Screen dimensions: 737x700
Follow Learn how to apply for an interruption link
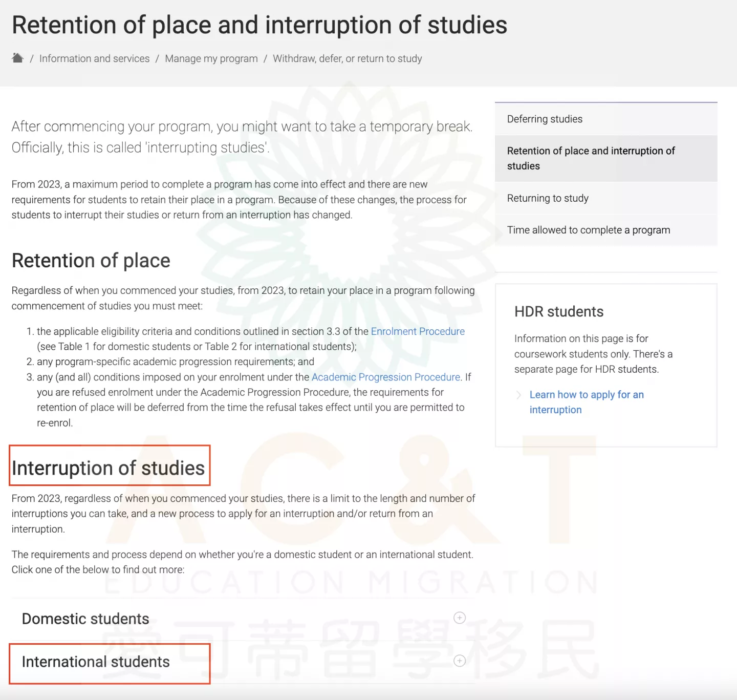click(x=587, y=402)
